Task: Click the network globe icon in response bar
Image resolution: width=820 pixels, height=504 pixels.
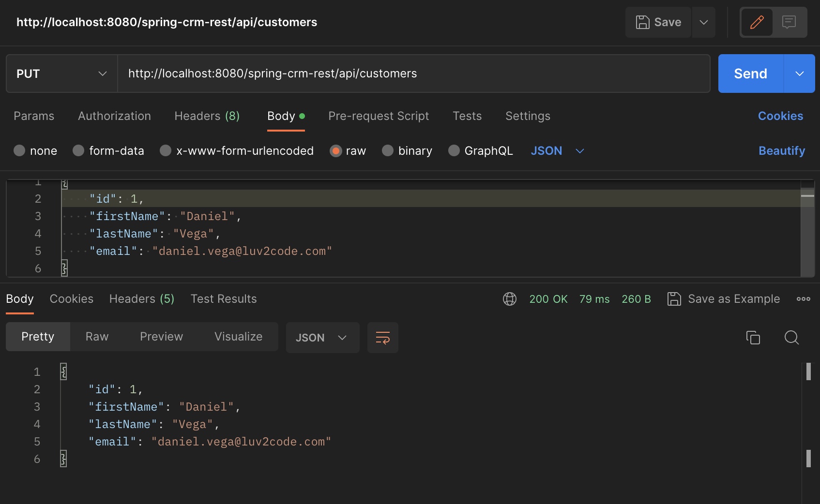Action: (509, 299)
